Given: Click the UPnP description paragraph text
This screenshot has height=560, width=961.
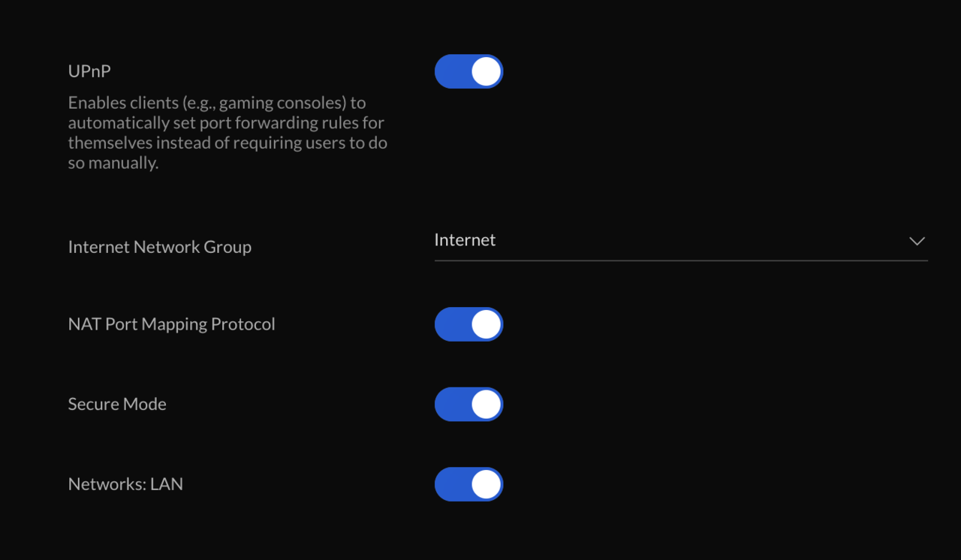Looking at the screenshot, I should pos(227,133).
